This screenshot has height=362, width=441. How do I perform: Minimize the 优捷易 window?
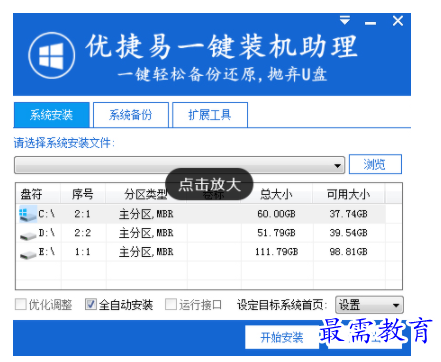tap(370, 23)
